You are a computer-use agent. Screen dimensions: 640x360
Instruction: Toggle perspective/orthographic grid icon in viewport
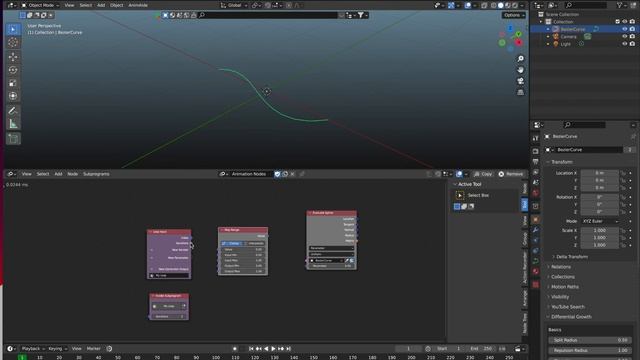520,92
